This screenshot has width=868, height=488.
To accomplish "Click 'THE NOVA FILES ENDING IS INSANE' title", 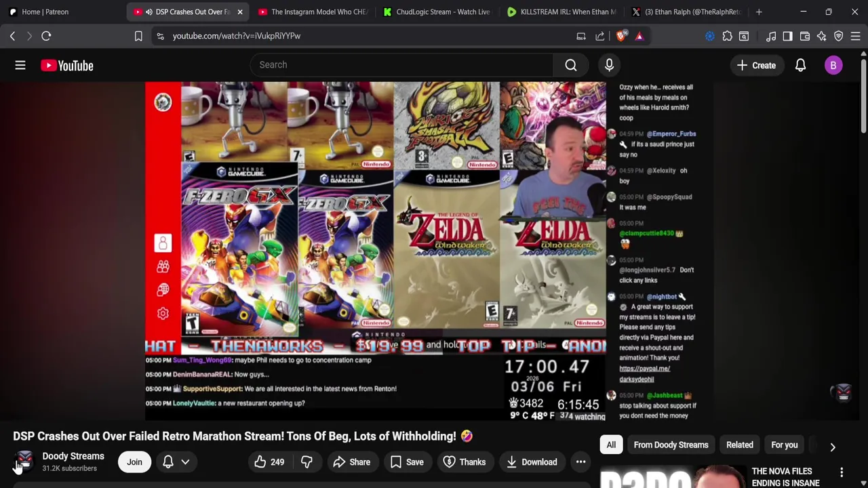I will click(x=785, y=477).
